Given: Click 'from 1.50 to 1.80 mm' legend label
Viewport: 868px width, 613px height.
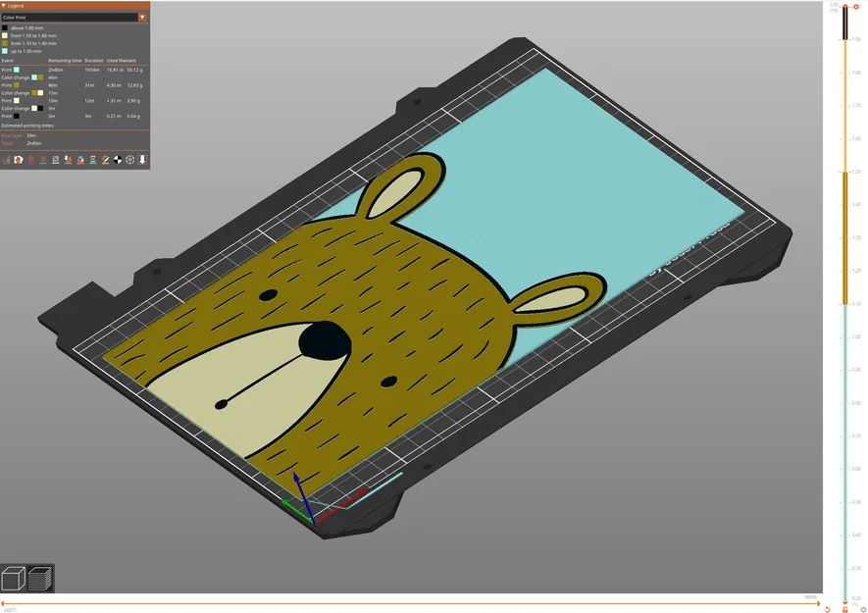Looking at the screenshot, I should coord(33,35).
